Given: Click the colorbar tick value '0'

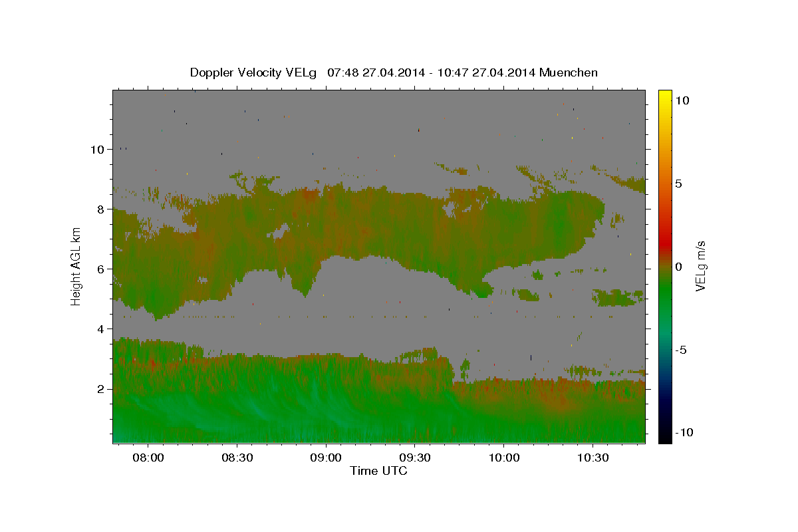Looking at the screenshot, I should click(x=678, y=267).
